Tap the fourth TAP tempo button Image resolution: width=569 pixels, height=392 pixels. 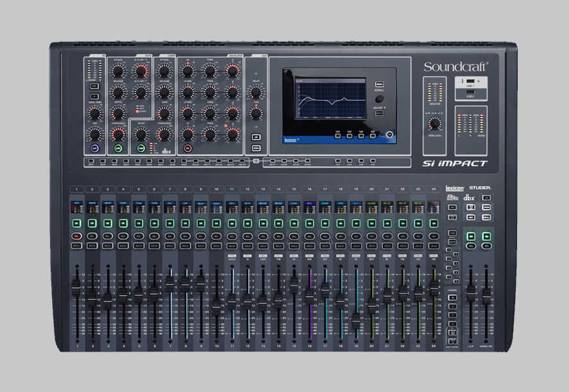coord(373,136)
